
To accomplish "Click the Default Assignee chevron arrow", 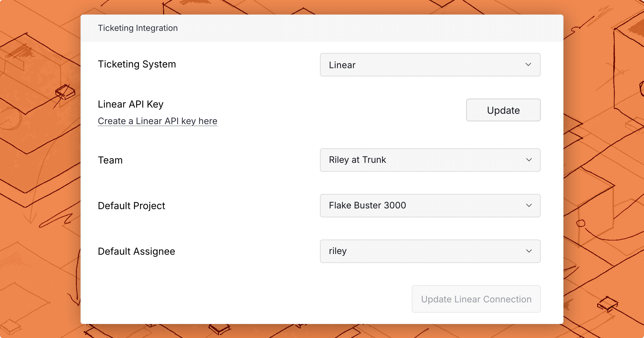I will coord(529,251).
